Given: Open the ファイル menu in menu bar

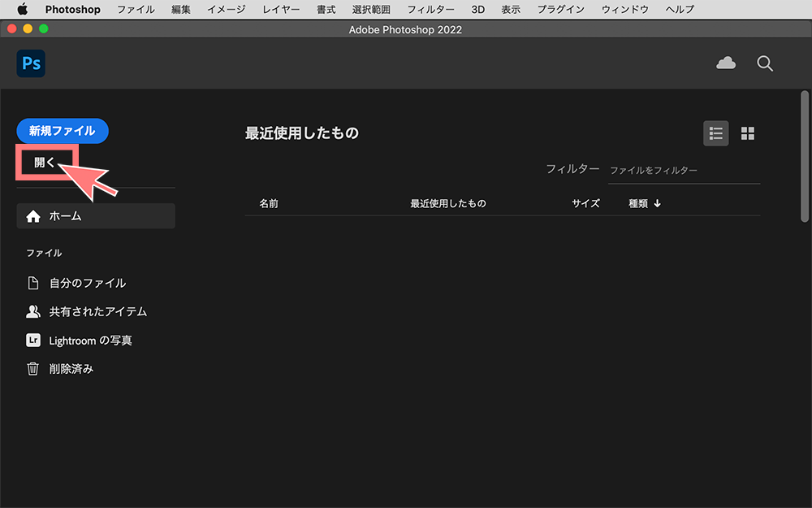Looking at the screenshot, I should [136, 9].
